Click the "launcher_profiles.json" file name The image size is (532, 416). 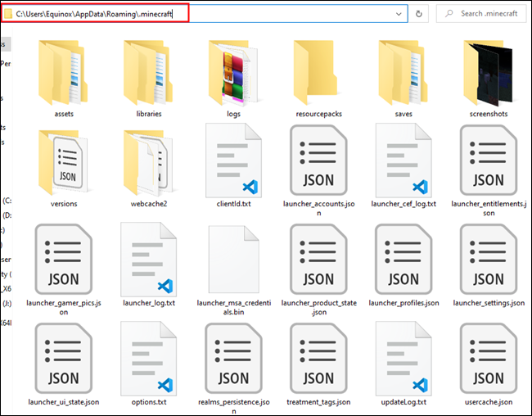pyautogui.click(x=404, y=302)
